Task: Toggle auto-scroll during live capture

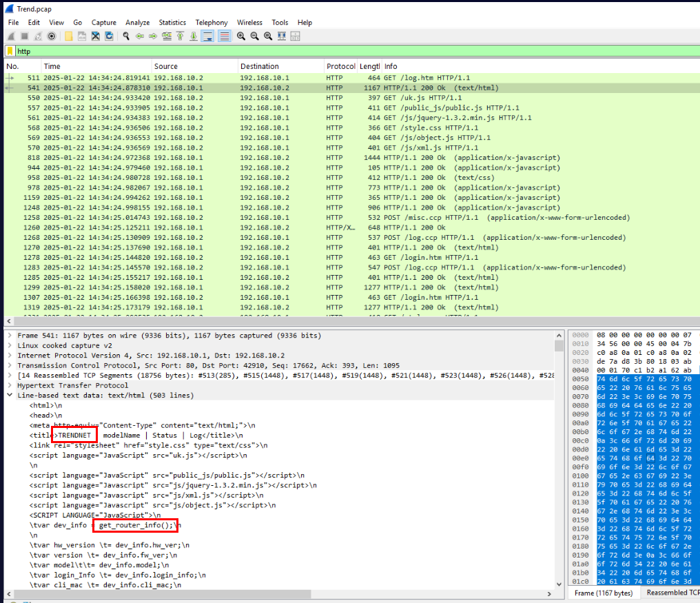Action: 208,36
